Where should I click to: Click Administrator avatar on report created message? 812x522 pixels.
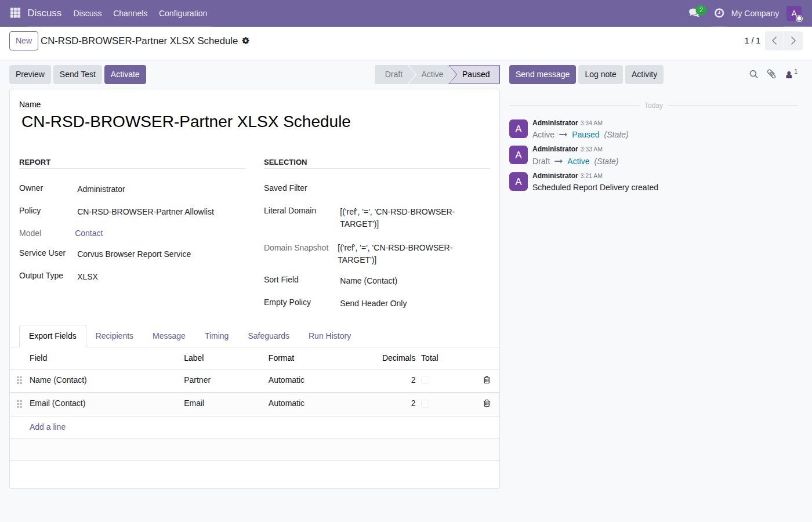tap(519, 182)
